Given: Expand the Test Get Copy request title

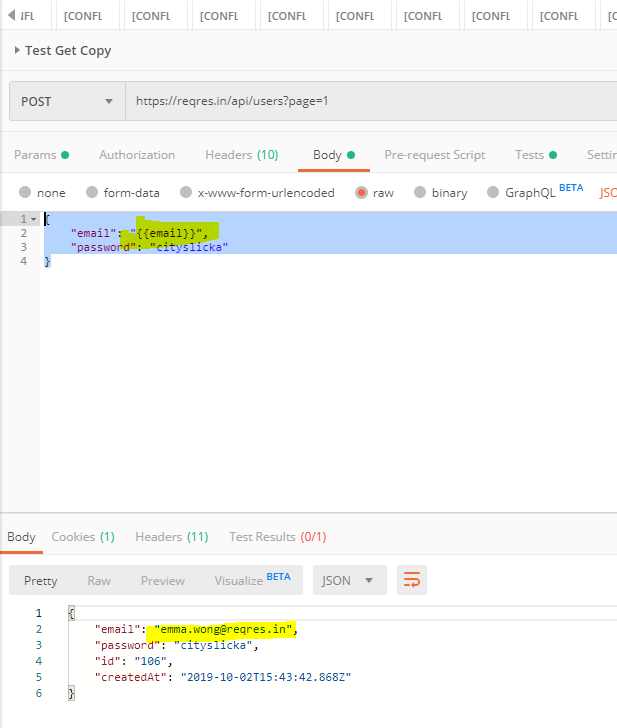Looking at the screenshot, I should [x=17, y=50].
